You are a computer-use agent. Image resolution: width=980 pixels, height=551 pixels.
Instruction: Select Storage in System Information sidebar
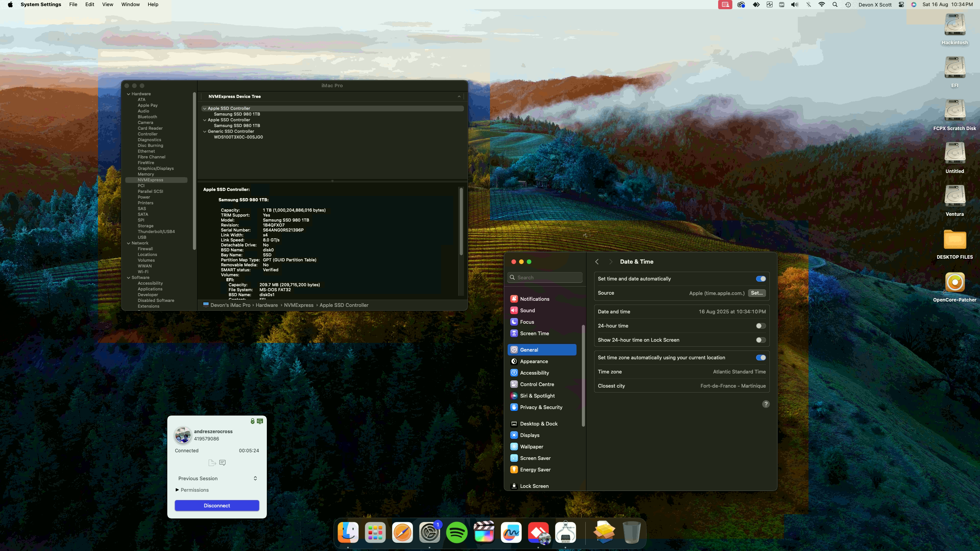tap(145, 226)
